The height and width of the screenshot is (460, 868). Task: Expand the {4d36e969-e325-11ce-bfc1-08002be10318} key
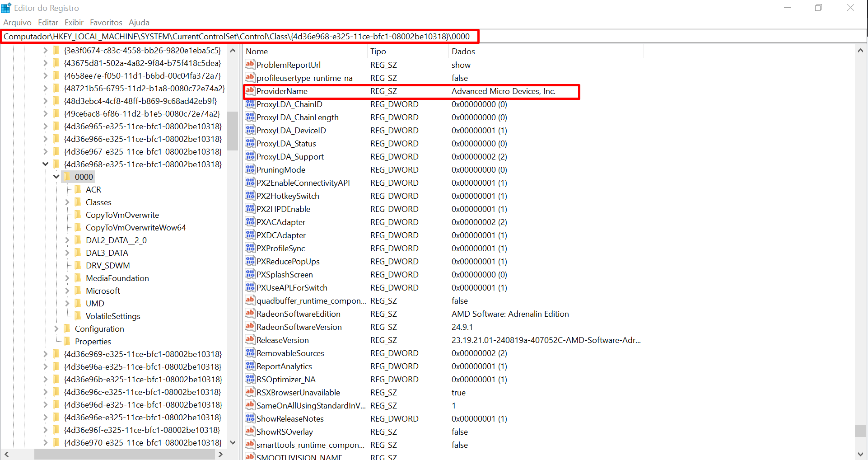[45, 354]
